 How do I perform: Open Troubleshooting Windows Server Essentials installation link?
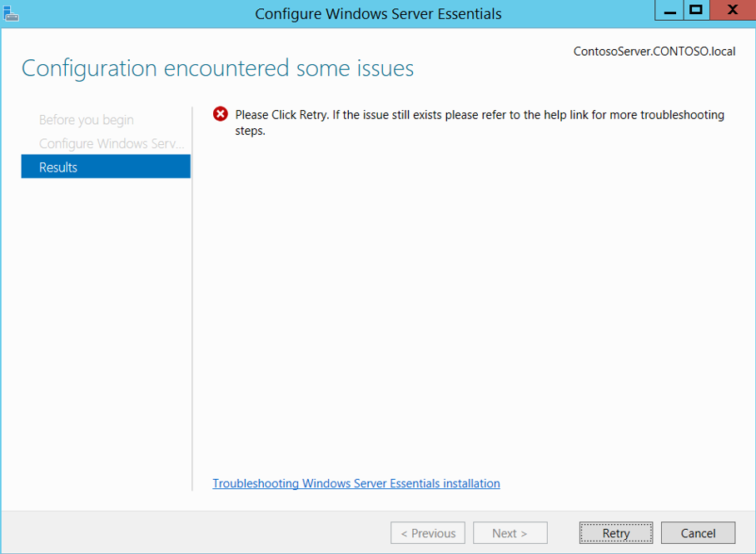click(356, 483)
